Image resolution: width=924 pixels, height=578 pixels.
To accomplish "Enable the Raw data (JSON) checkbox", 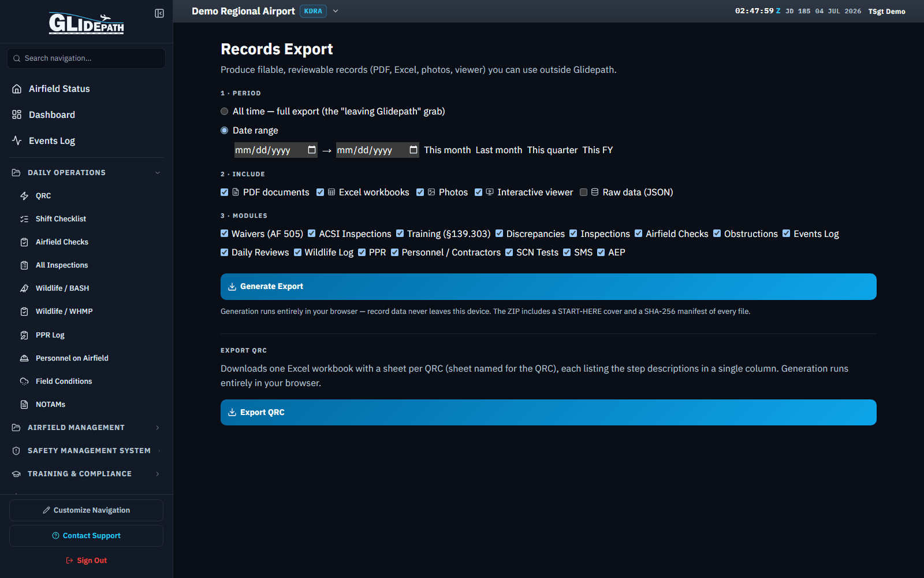I will tap(584, 192).
